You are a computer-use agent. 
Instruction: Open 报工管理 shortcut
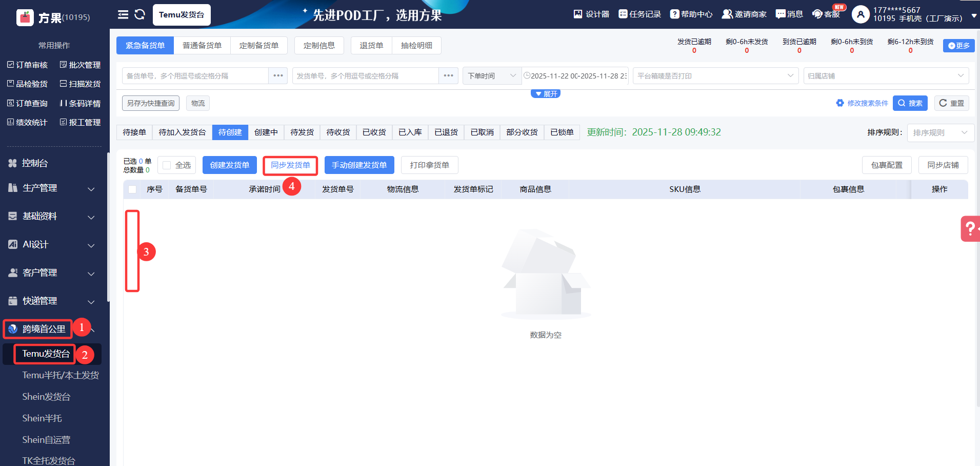81,122
